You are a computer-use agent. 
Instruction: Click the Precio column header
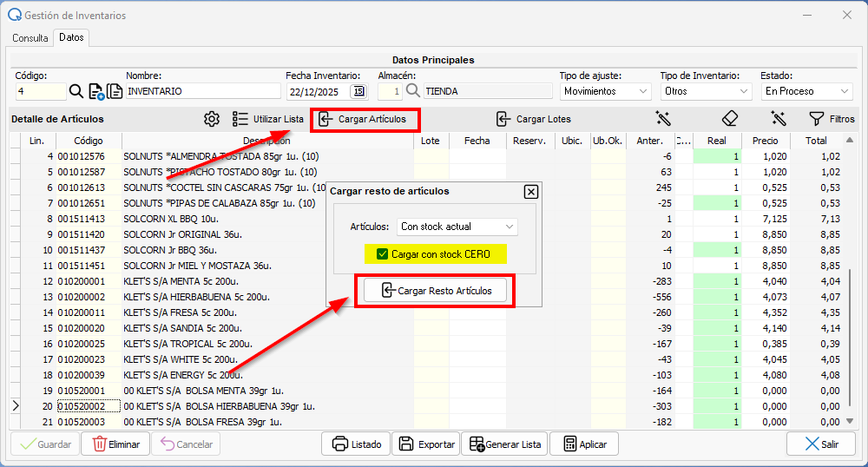click(x=765, y=141)
